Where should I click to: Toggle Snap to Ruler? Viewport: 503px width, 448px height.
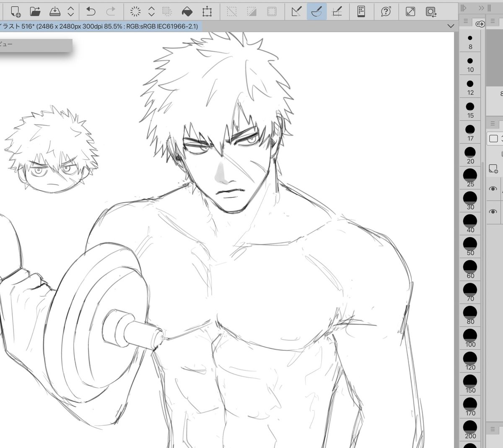[x=296, y=11]
